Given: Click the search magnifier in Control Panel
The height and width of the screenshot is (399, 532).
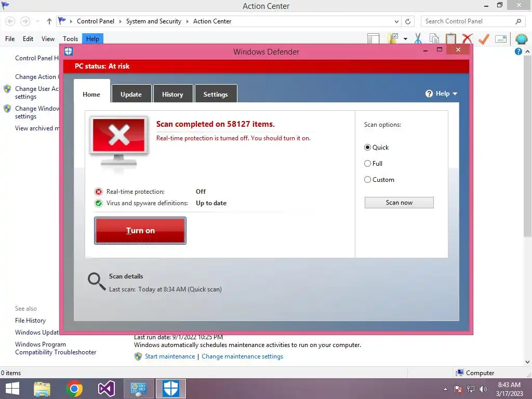Looking at the screenshot, I should (x=518, y=21).
